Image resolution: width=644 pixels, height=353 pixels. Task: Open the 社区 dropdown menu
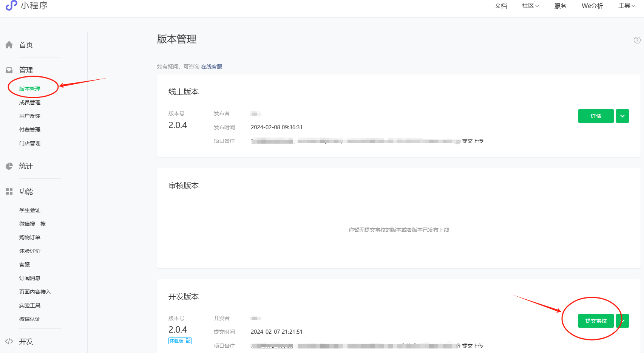(x=530, y=6)
